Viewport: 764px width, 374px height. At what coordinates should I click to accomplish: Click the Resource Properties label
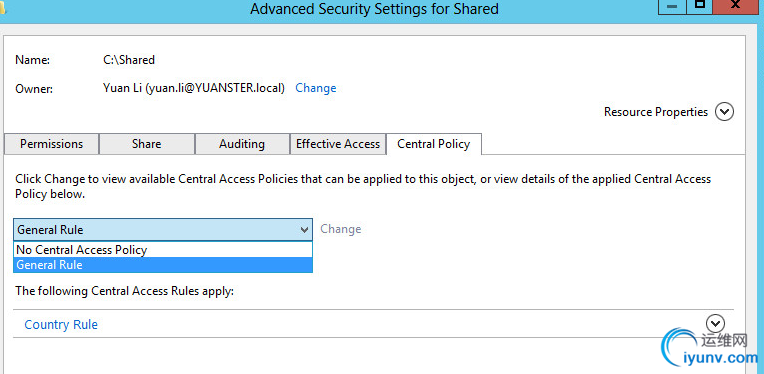point(656,112)
